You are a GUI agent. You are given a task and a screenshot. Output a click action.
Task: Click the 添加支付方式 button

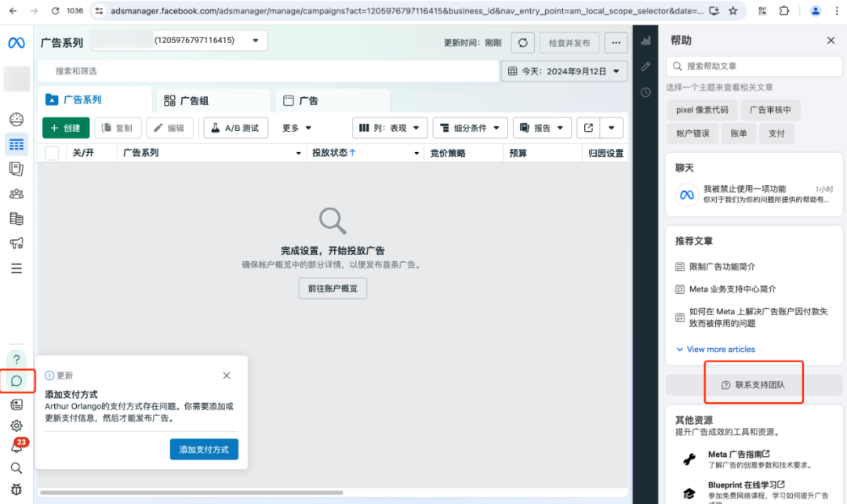[204, 450]
